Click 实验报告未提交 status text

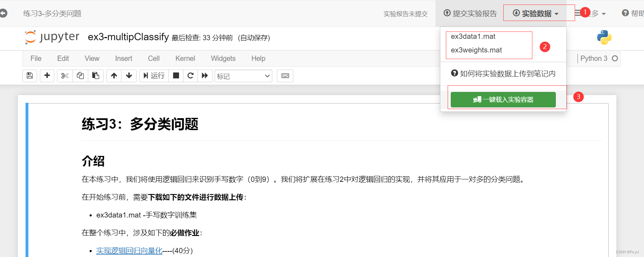point(406,14)
